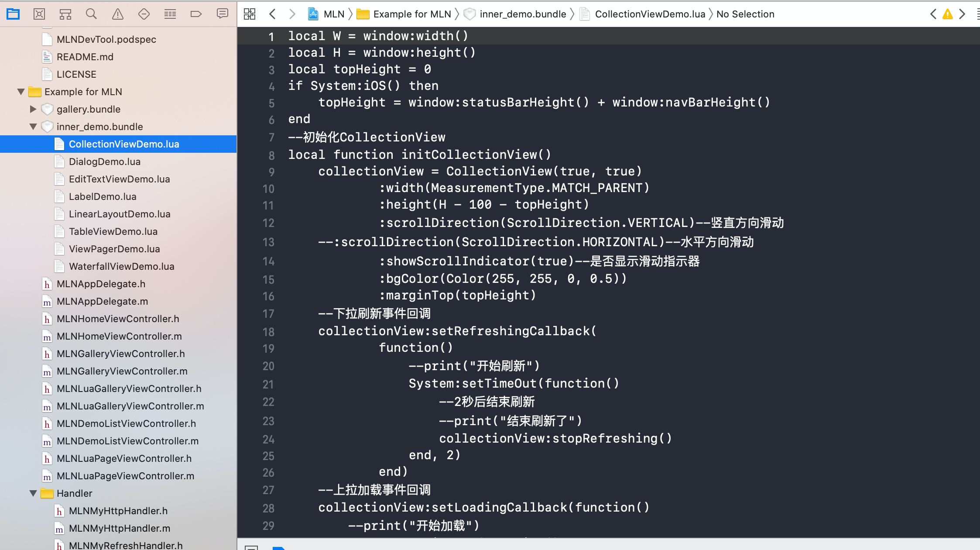The height and width of the screenshot is (550, 980).
Task: Collapse the Handler folder
Action: pyautogui.click(x=33, y=493)
